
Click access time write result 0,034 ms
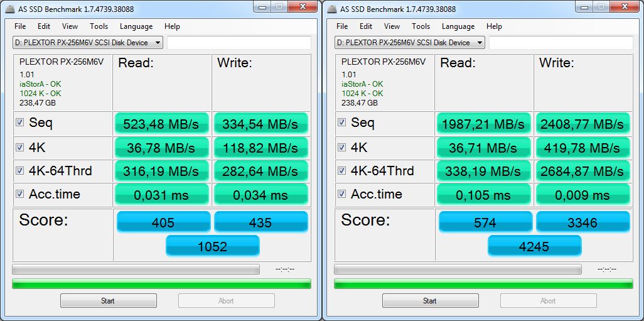click(261, 194)
